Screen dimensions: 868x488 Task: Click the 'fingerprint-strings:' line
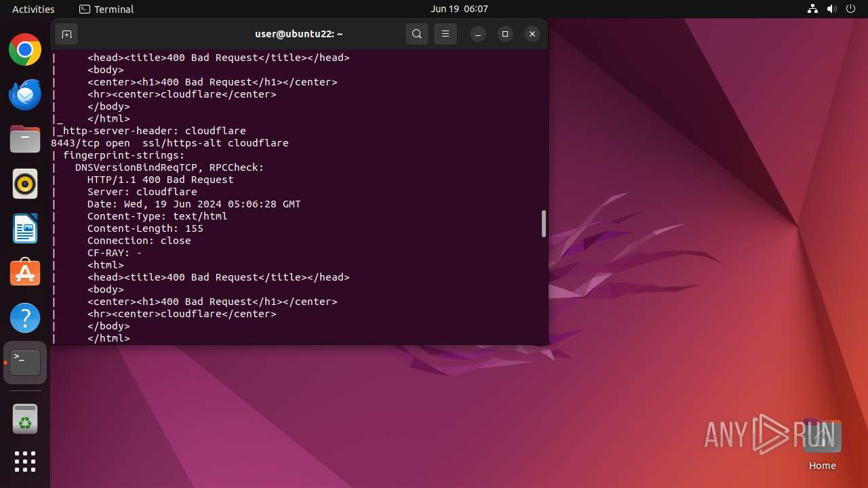click(123, 155)
